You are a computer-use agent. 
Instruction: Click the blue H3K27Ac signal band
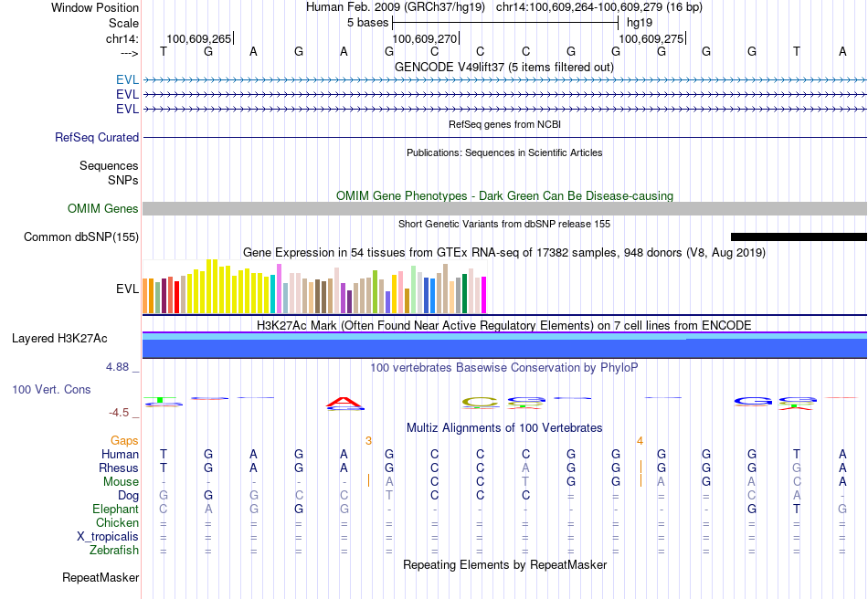pyautogui.click(x=504, y=348)
